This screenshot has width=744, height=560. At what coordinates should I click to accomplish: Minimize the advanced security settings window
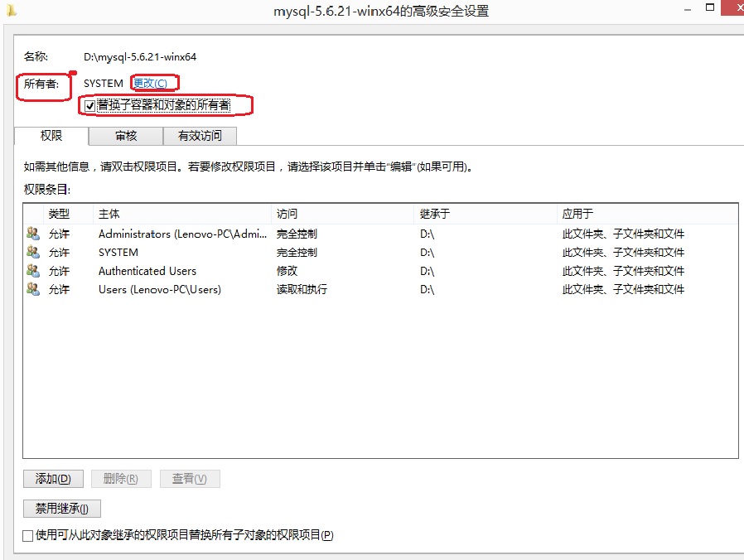click(x=687, y=9)
